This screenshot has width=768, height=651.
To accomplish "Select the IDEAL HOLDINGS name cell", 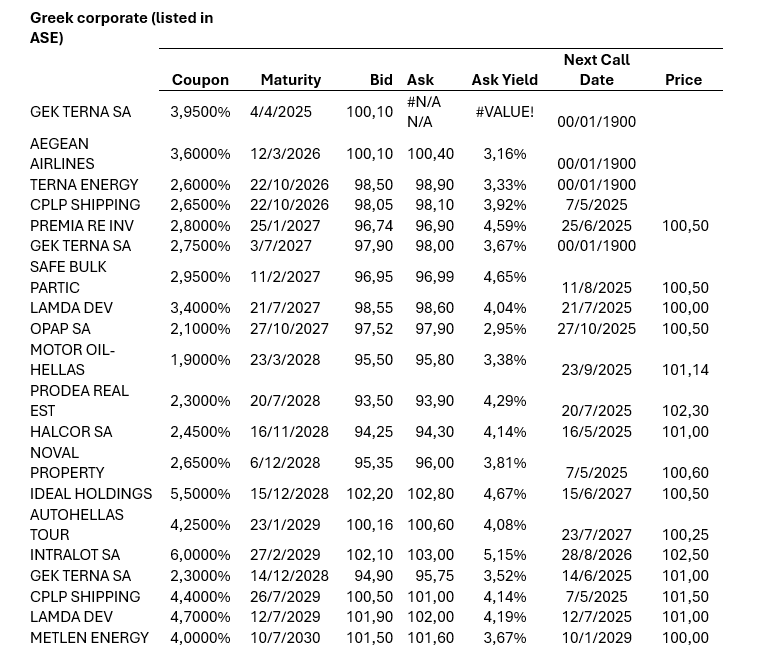I will pos(91,494).
